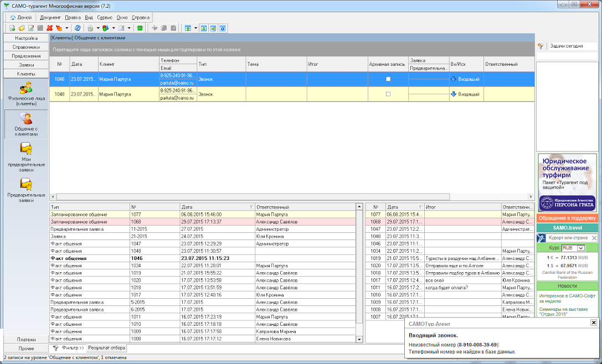The image size is (602, 364).
Task: Open Мои предварительные заявки sidebar icon
Action: [x=26, y=157]
